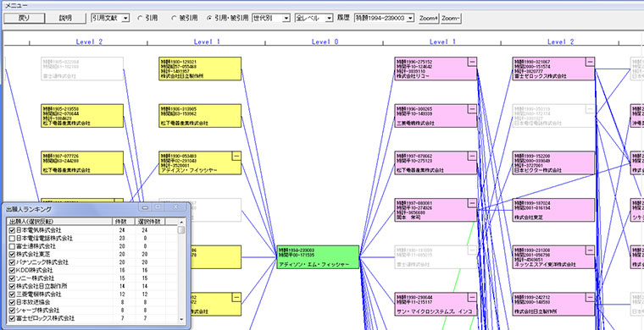Click the 戻り back button
The image size is (644, 330).
[x=24, y=18]
